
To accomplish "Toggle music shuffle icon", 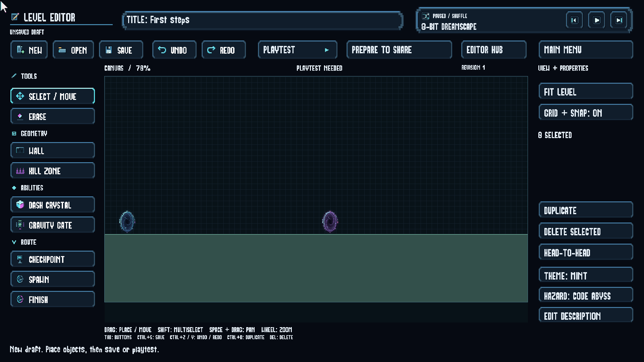I will 426,16.
